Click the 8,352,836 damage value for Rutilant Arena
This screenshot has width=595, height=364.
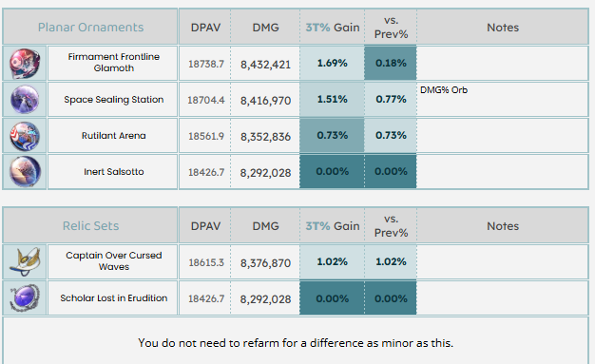(x=265, y=136)
